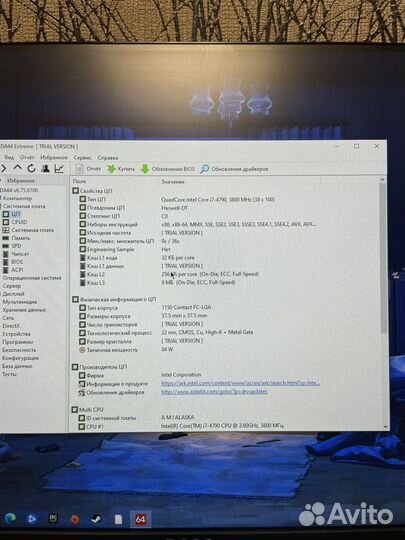Open Epic Games launcher from taskbar

[x=53, y=519]
